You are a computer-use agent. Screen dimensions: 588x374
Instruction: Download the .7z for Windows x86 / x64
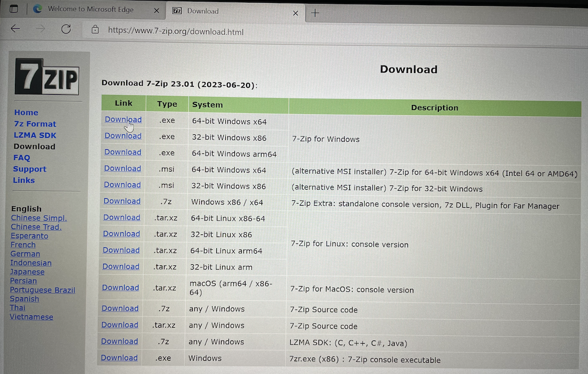[x=122, y=201]
